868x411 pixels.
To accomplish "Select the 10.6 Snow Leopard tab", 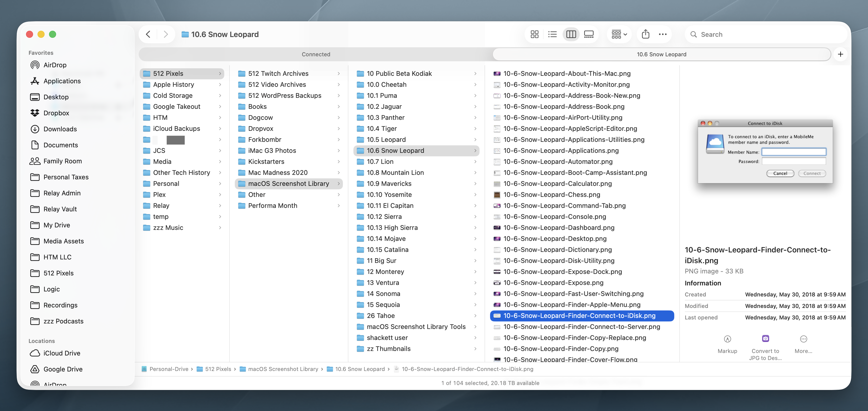I will point(661,54).
